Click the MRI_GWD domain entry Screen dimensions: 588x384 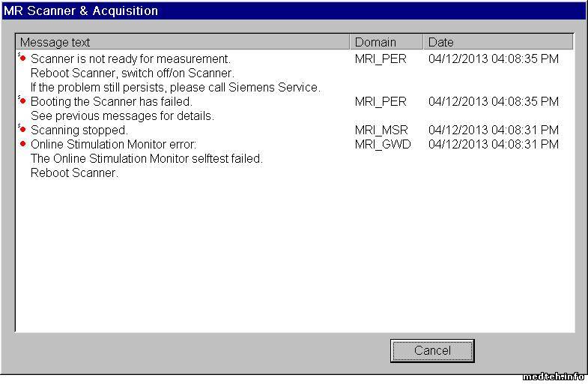(383, 144)
